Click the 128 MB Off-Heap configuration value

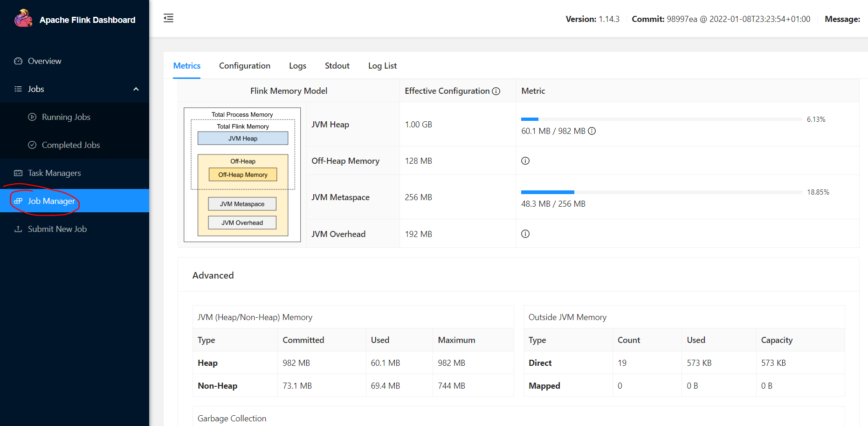pyautogui.click(x=418, y=161)
